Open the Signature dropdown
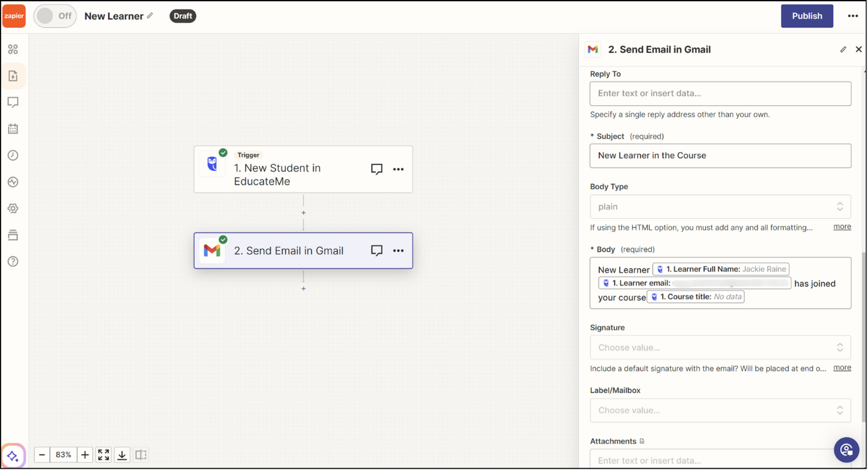This screenshot has width=868, height=472. coord(720,347)
